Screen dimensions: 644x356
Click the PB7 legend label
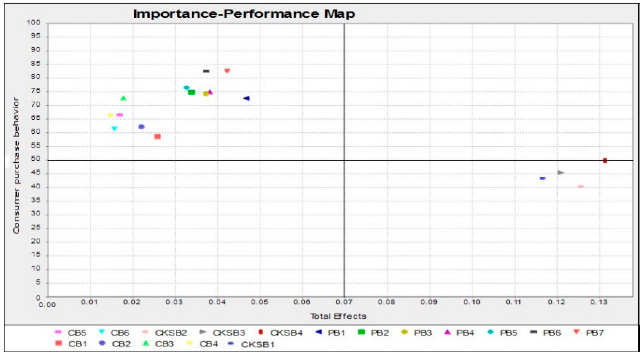[x=595, y=333]
